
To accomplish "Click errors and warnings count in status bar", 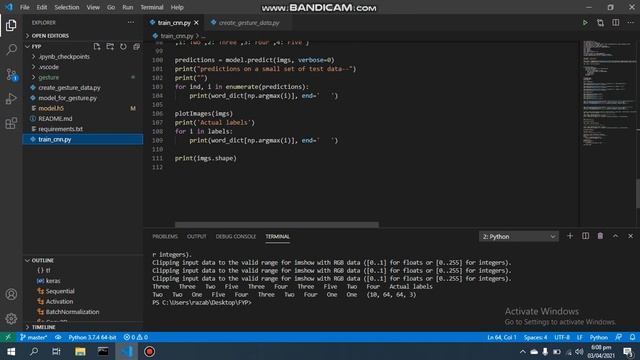I will (136, 337).
